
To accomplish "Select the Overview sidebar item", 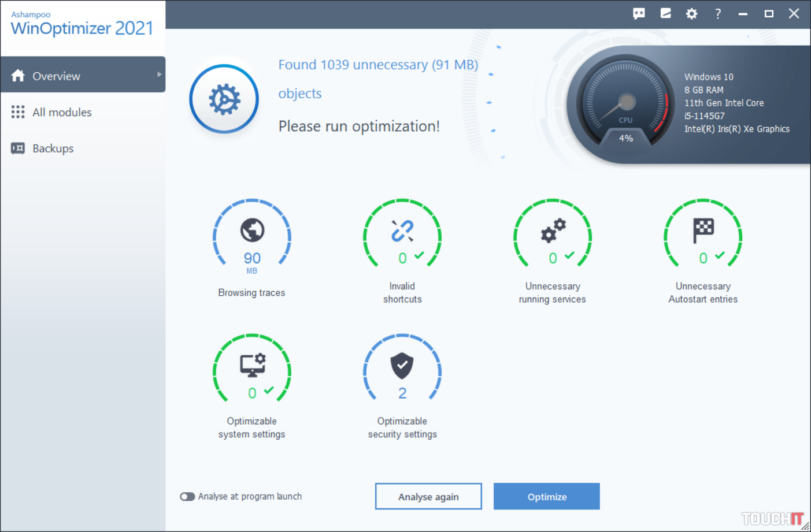I will tap(56, 76).
